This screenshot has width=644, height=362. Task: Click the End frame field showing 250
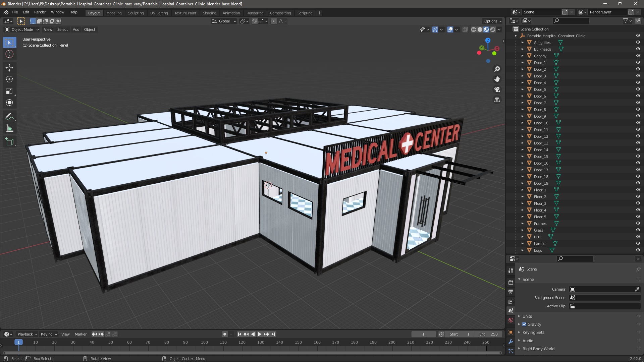[489, 334]
